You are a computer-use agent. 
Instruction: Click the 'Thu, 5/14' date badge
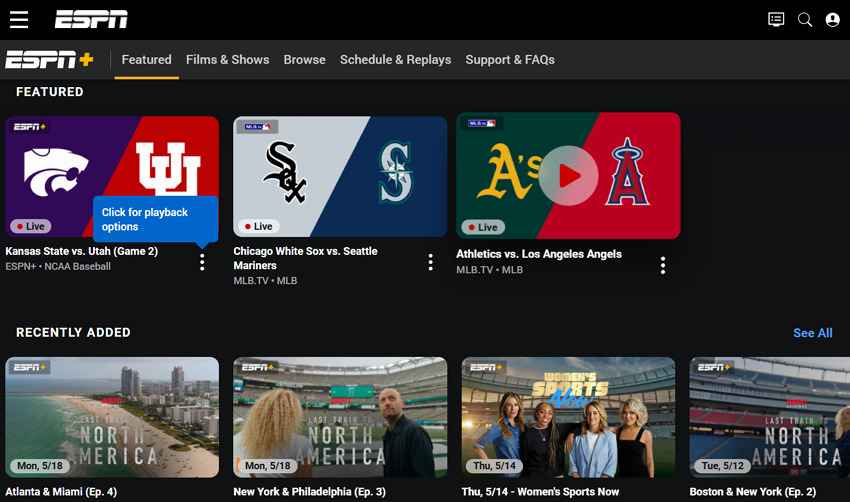[494, 466]
